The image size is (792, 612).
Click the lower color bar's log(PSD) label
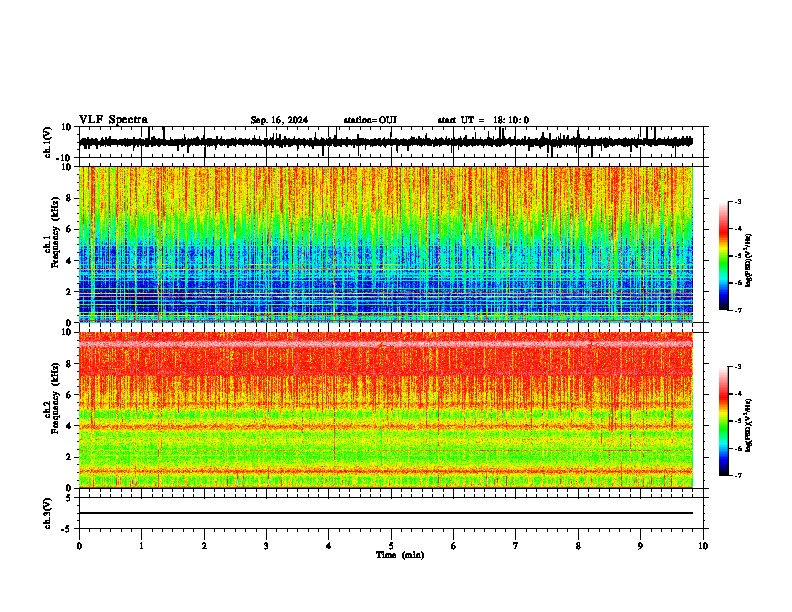(748, 425)
